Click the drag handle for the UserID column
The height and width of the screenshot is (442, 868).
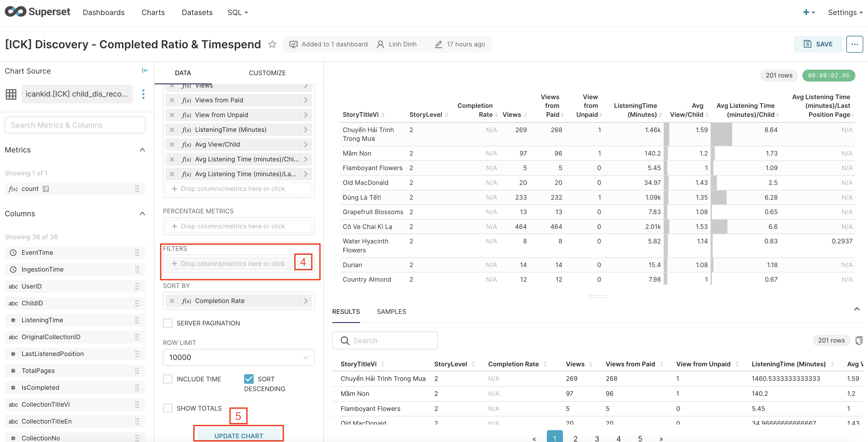pos(137,286)
